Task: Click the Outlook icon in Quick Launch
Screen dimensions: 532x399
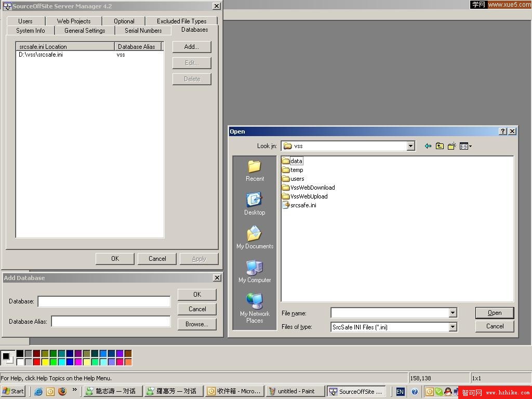Action: 50,392
